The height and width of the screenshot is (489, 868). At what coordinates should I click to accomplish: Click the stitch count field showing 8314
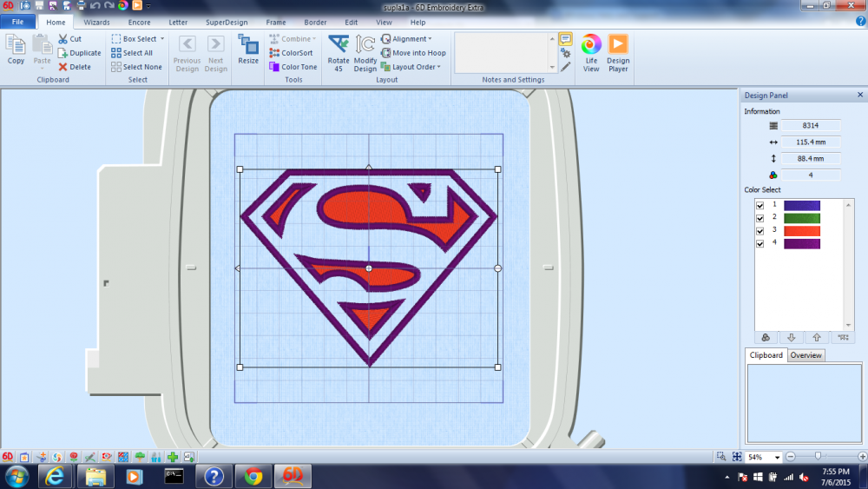(x=811, y=126)
